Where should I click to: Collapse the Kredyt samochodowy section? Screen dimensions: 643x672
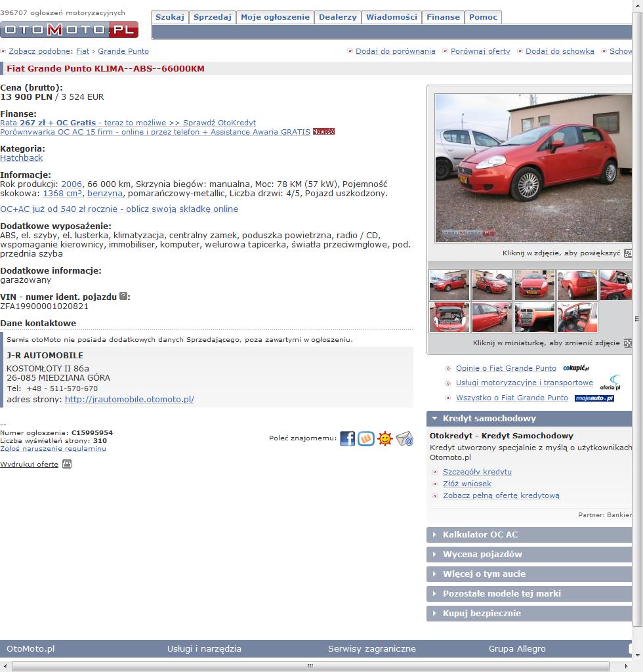[529, 418]
